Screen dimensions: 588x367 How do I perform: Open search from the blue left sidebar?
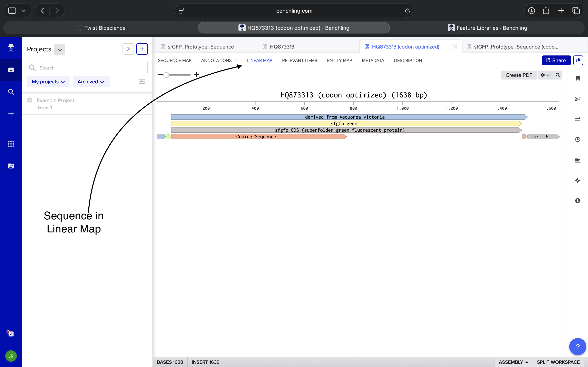pyautogui.click(x=11, y=92)
